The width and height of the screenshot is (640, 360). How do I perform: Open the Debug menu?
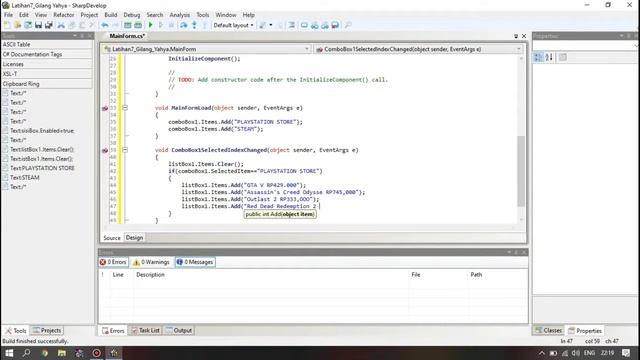[x=131, y=15]
